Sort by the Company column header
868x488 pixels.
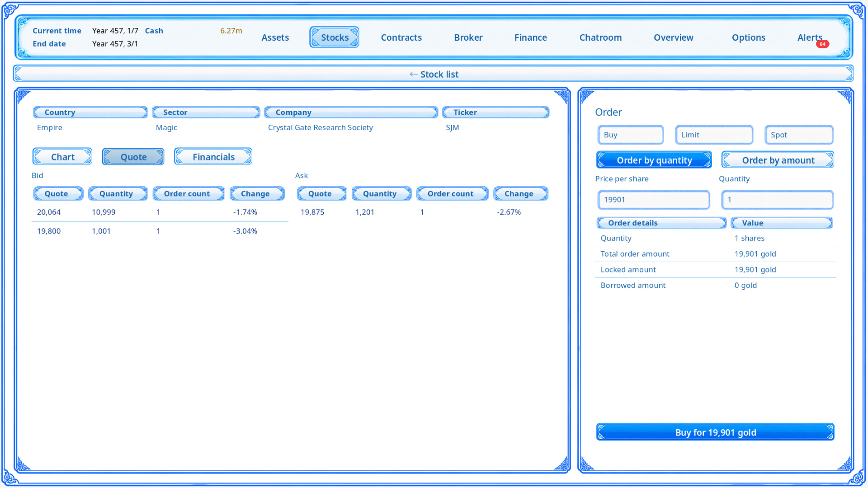351,112
